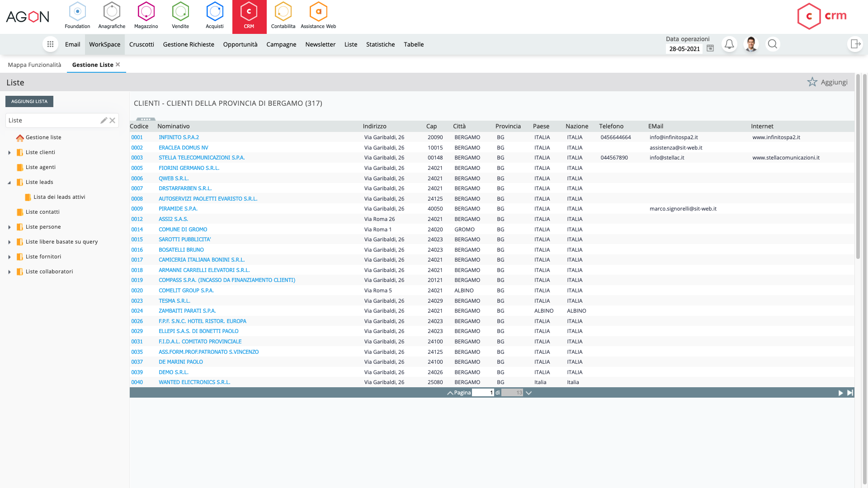Screen dimensions: 868x488
Task: Expand the Liste fornitori node
Action: 9,257
